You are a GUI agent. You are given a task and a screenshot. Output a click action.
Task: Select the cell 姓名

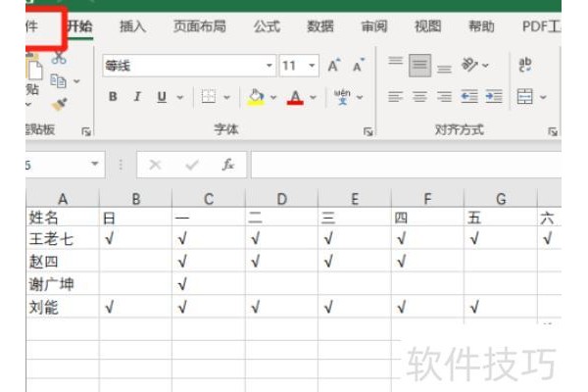pos(63,218)
